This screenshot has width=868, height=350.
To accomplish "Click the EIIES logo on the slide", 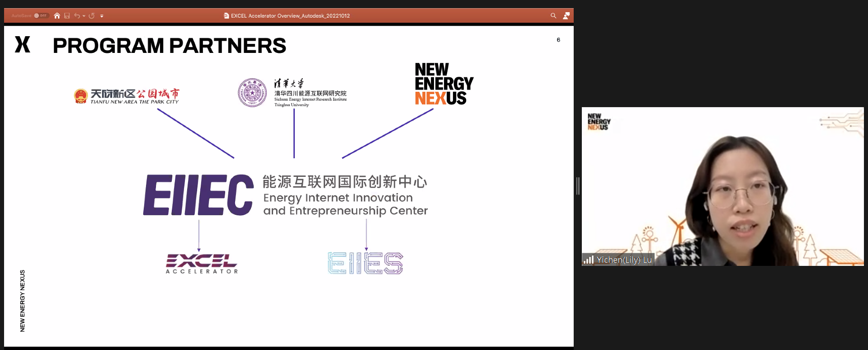I will [365, 263].
